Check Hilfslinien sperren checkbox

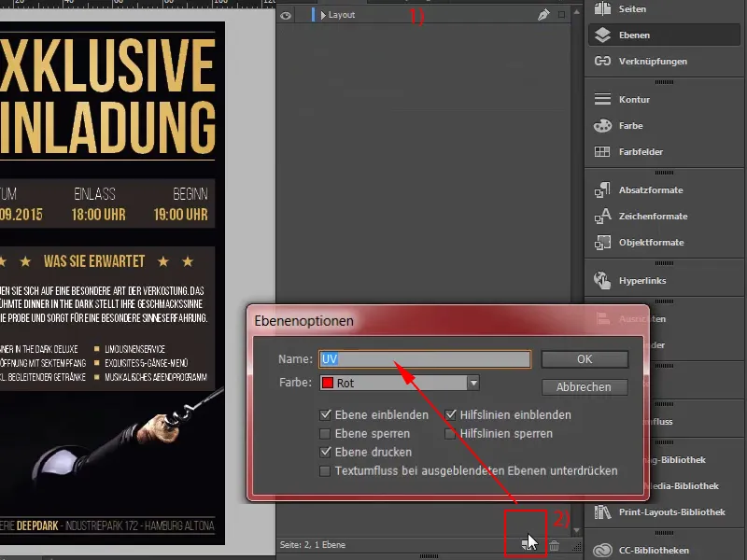tap(450, 433)
